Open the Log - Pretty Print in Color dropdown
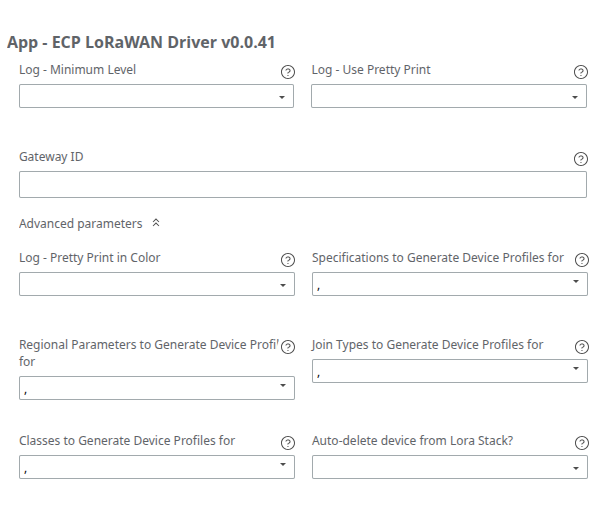Image resolution: width=602 pixels, height=507 pixels. [157, 284]
